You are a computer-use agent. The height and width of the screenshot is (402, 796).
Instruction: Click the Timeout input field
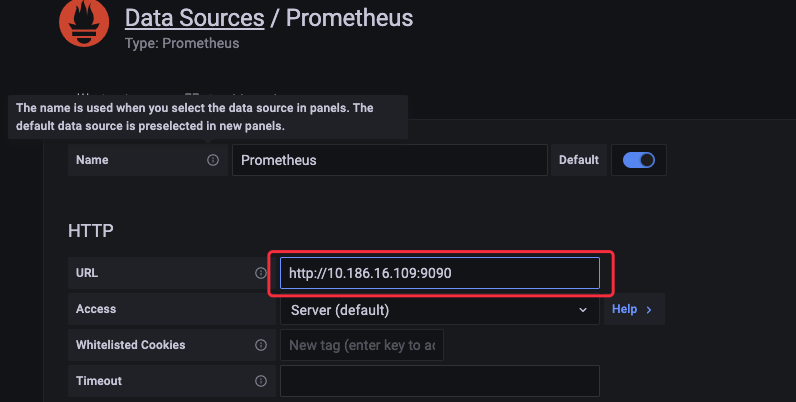click(x=439, y=381)
